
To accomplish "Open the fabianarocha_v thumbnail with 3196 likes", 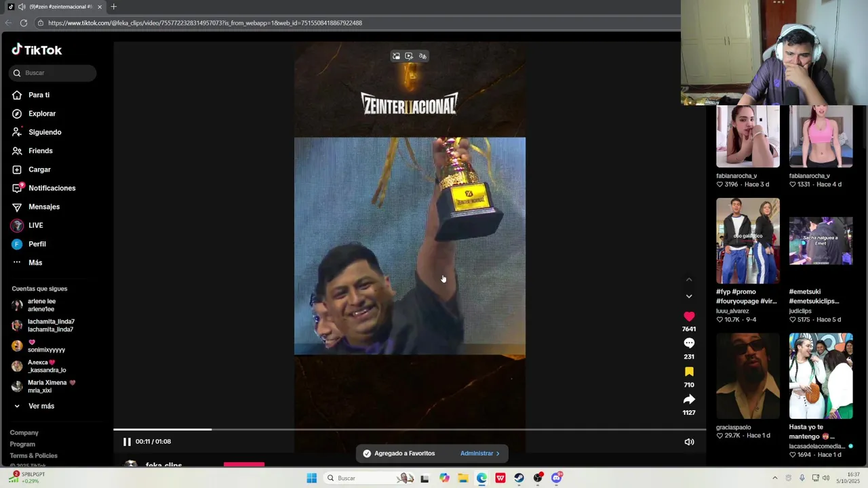I will pos(748,136).
